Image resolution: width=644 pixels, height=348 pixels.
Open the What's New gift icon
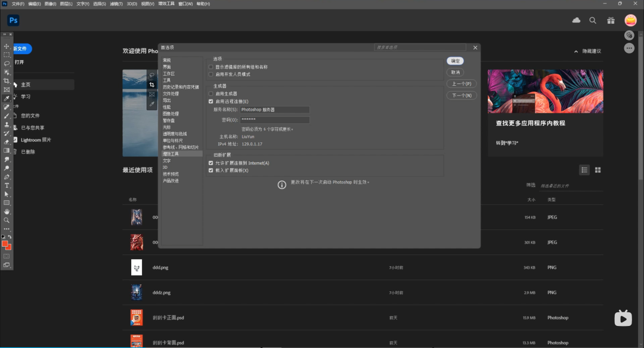611,20
